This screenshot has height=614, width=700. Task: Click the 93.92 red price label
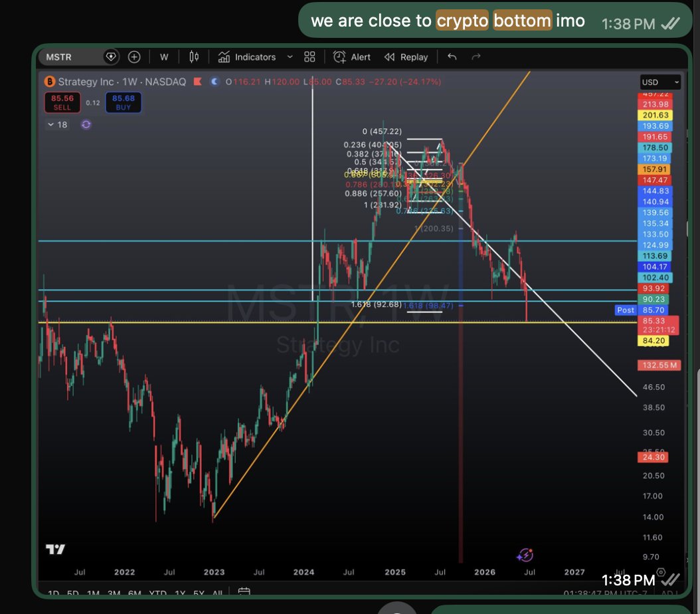click(x=654, y=288)
